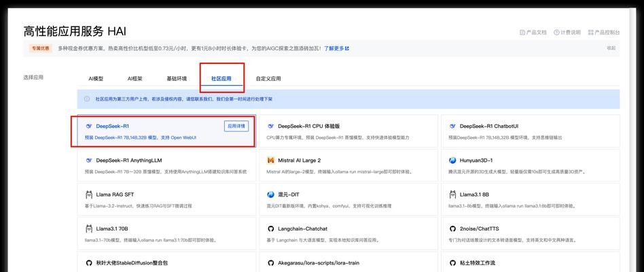Follow the 了解更多 link
Image resolution: width=644 pixels, height=272 pixels.
[334, 48]
